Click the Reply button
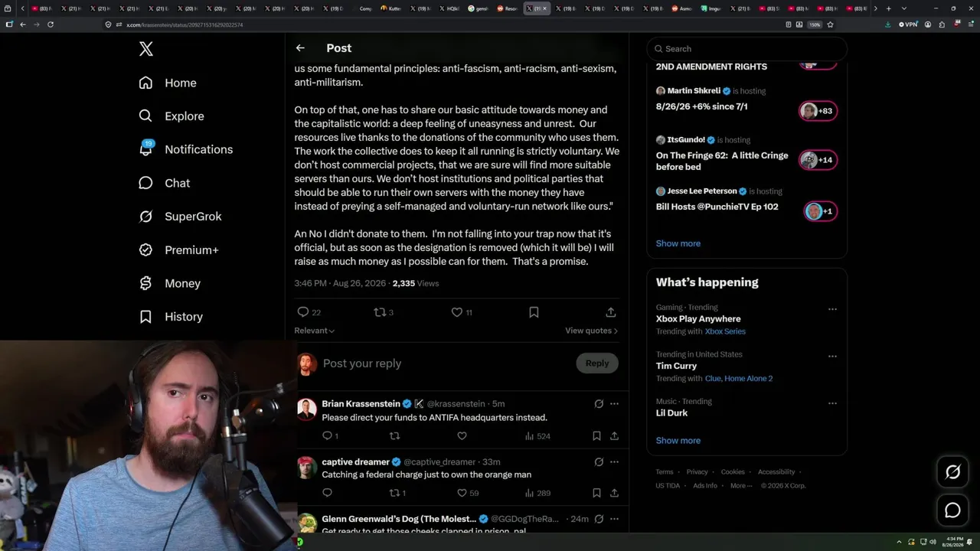980x551 pixels. (597, 364)
